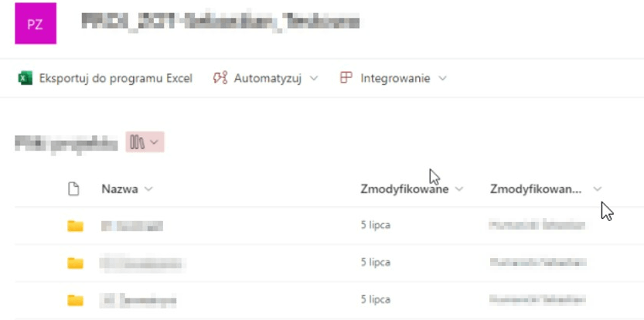Image resolution: width=644 pixels, height=320 pixels.
Task: Expand the Integrowanie dropdown chevron
Action: point(442,78)
